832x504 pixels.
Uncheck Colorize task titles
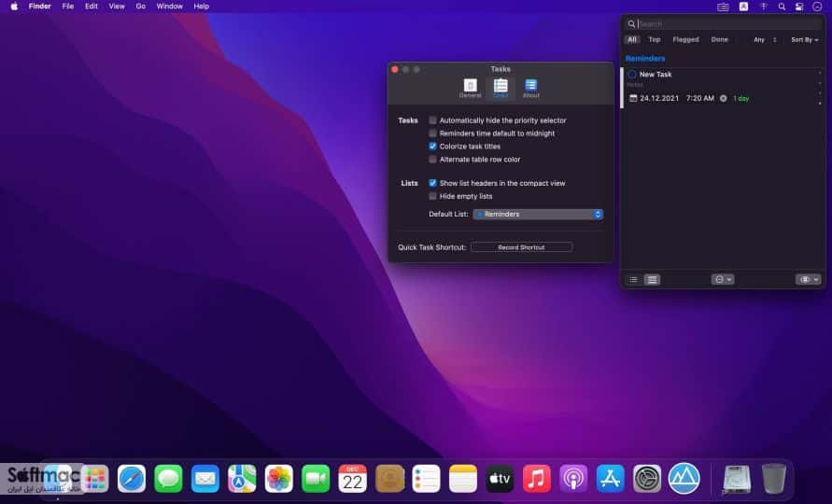pos(432,147)
